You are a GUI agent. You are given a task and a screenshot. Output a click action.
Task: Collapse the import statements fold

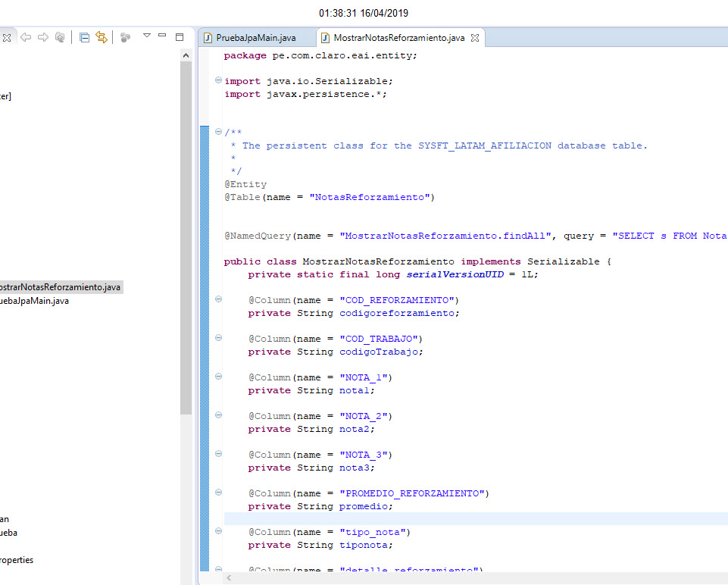click(217, 80)
